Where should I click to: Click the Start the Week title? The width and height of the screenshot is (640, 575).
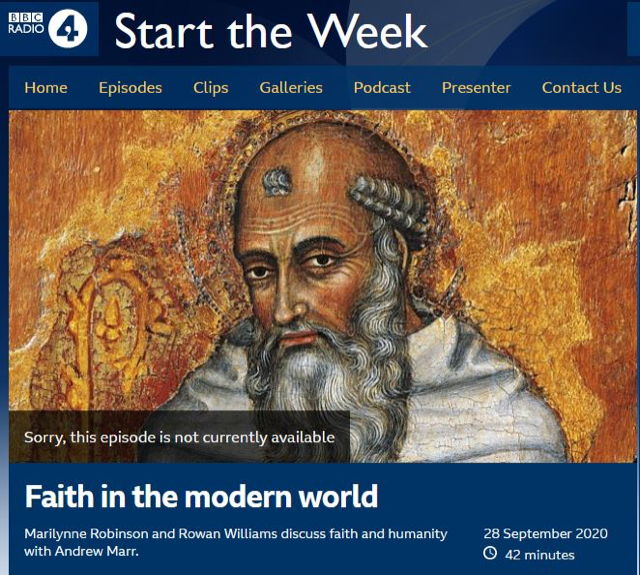click(271, 31)
